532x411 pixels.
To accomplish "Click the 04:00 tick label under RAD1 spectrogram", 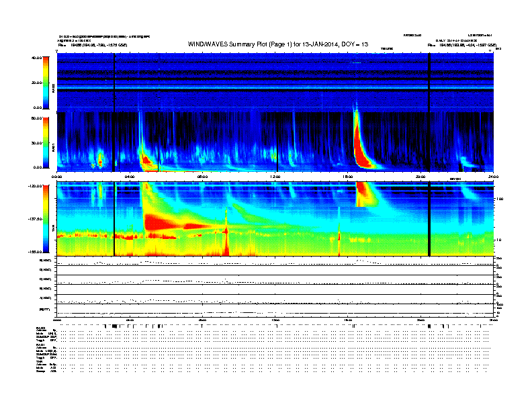I will pyautogui.click(x=130, y=177).
